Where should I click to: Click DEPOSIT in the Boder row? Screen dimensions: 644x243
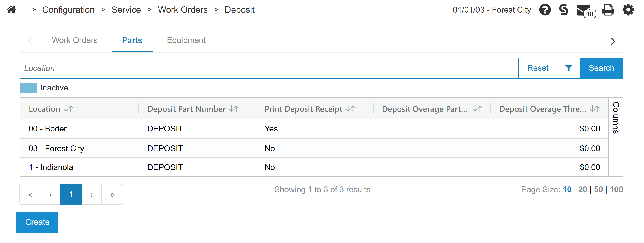[x=165, y=129]
